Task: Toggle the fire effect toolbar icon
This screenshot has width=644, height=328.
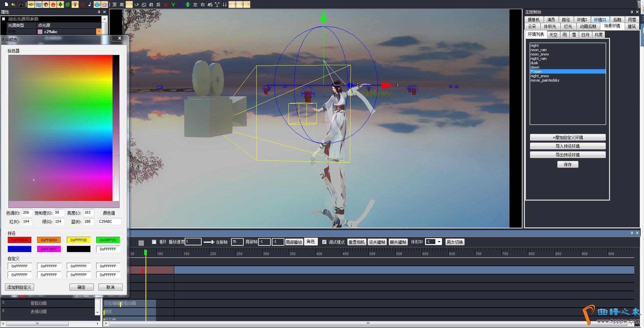Action: (x=53, y=5)
